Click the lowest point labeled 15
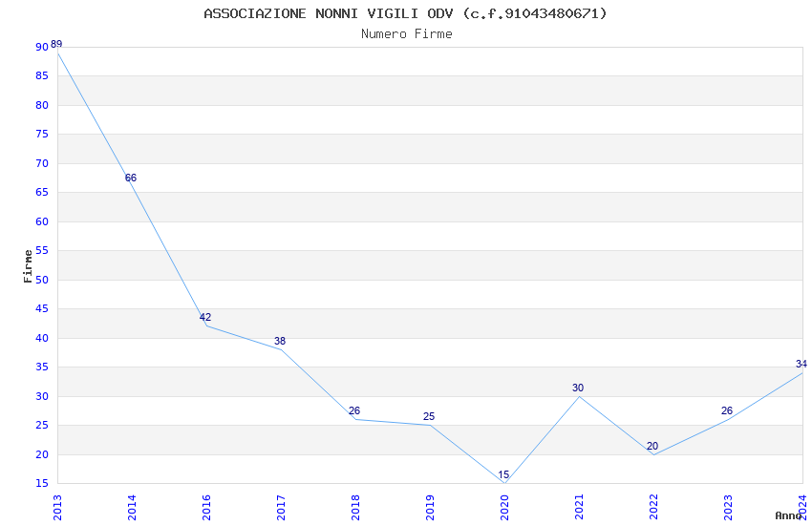 pyautogui.click(x=503, y=474)
